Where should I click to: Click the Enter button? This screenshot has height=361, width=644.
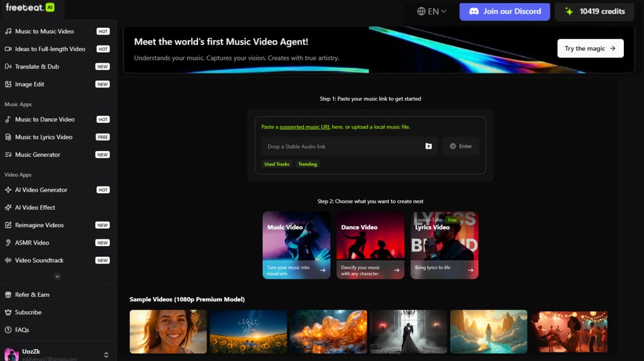(x=461, y=146)
